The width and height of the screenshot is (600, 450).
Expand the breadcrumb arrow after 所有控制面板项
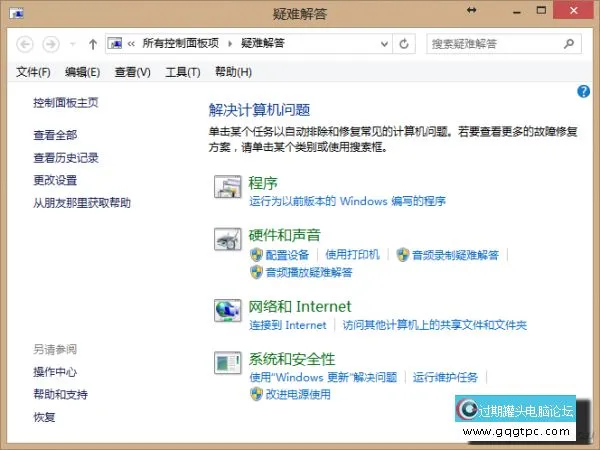pyautogui.click(x=230, y=44)
